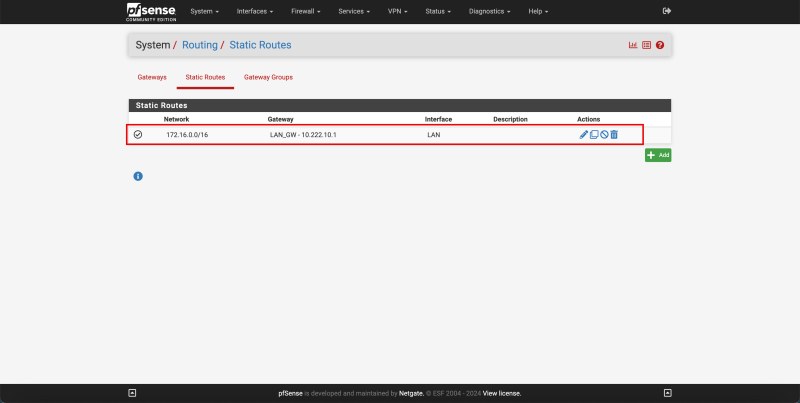Click the pfSense logo
The height and width of the screenshot is (403, 800).
click(149, 11)
